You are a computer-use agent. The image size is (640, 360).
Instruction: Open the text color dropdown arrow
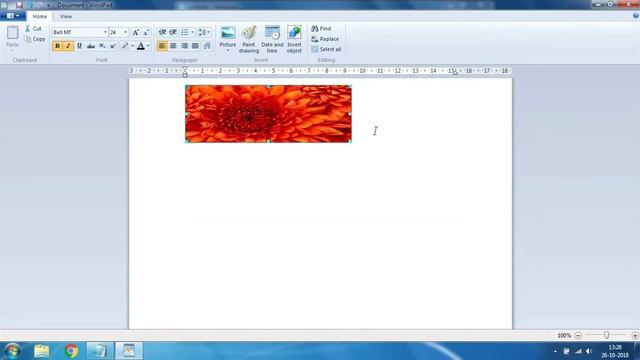click(x=148, y=46)
